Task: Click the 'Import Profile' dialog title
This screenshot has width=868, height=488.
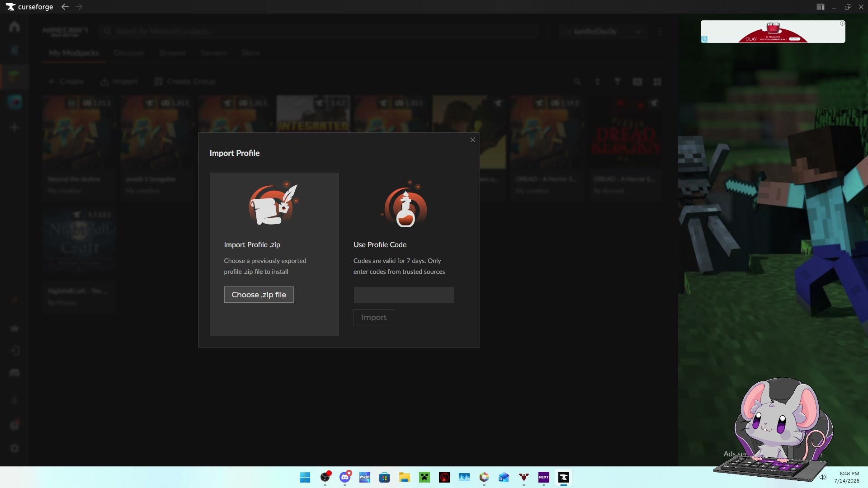Action: pos(234,153)
